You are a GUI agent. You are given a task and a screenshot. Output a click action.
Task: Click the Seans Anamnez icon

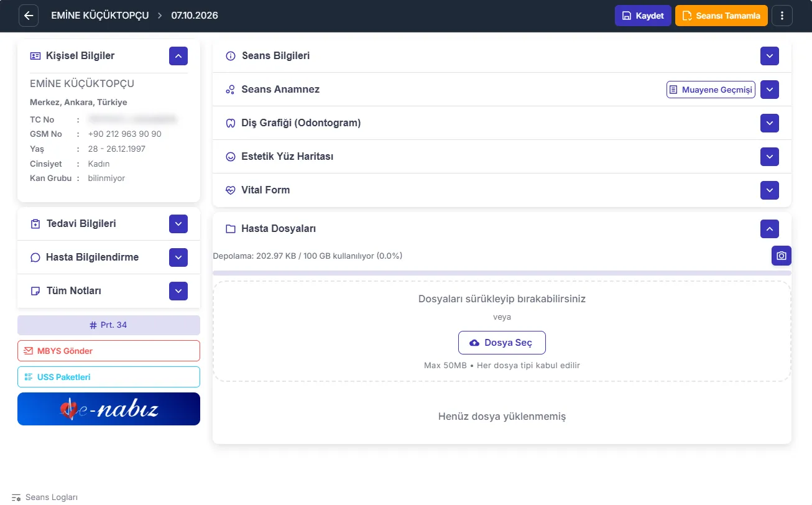[x=230, y=90]
